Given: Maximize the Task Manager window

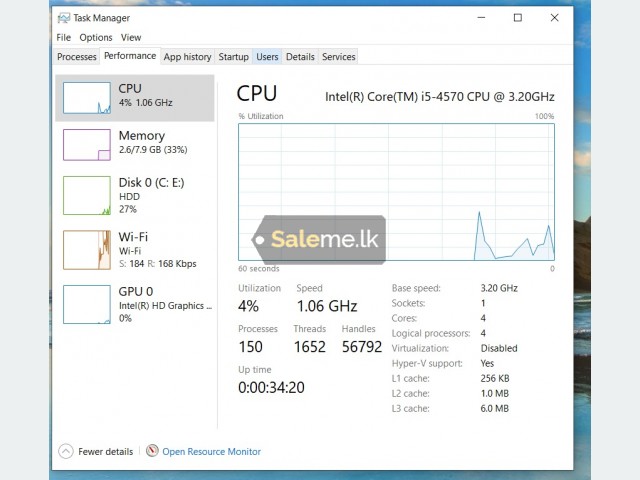Looking at the screenshot, I should click(x=518, y=18).
